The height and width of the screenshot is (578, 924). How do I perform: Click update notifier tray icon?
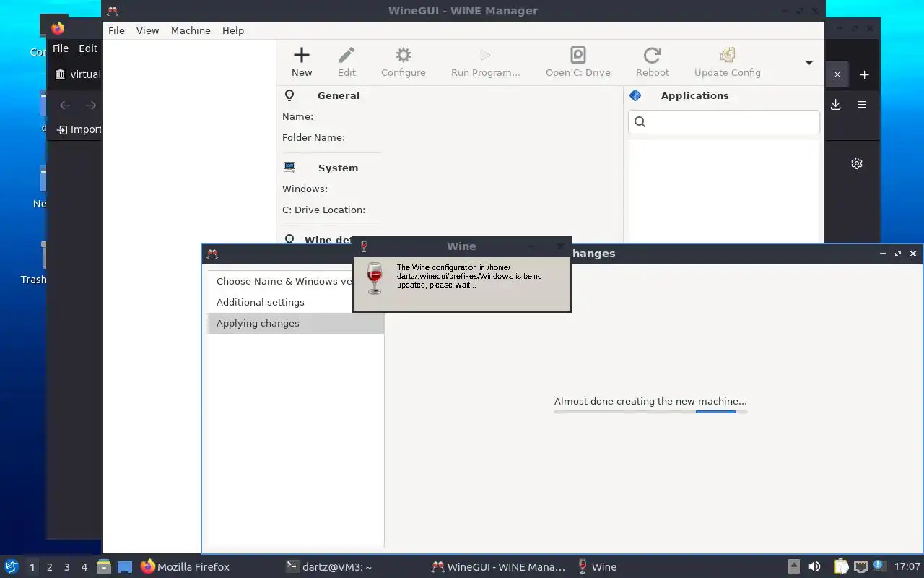879,566
